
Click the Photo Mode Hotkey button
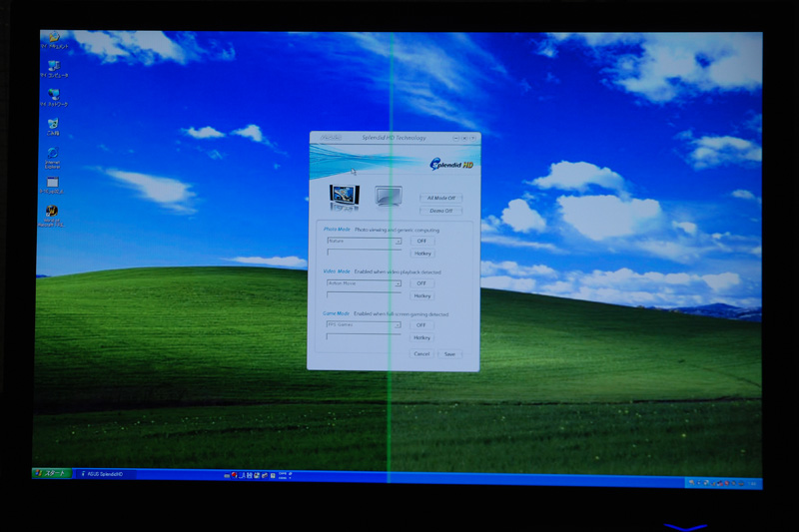click(x=422, y=254)
